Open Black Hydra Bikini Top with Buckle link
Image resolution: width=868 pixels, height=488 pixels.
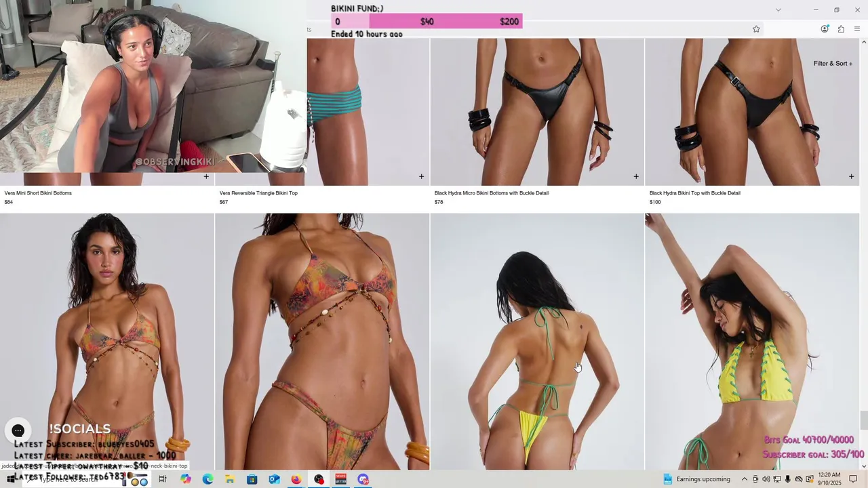695,193
